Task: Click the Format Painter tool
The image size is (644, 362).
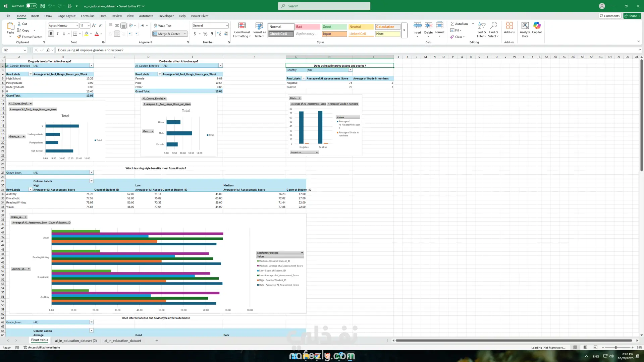Action: 30,37
